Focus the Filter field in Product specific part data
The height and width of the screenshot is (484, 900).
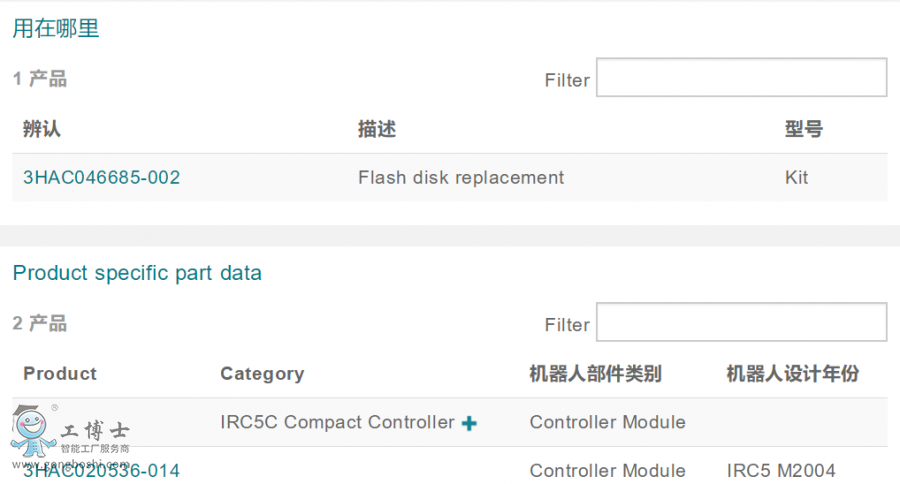coord(741,322)
